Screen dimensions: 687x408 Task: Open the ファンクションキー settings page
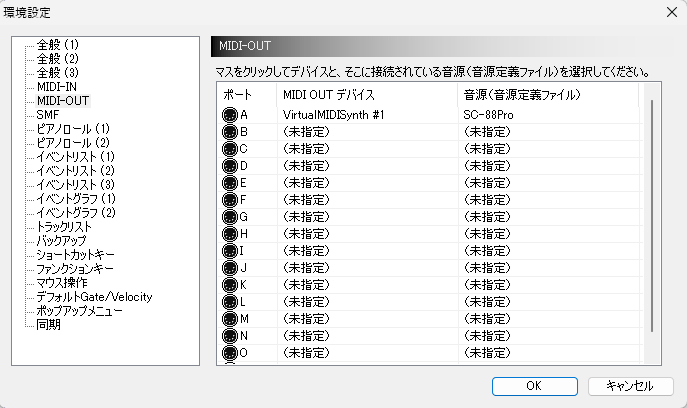(75, 269)
